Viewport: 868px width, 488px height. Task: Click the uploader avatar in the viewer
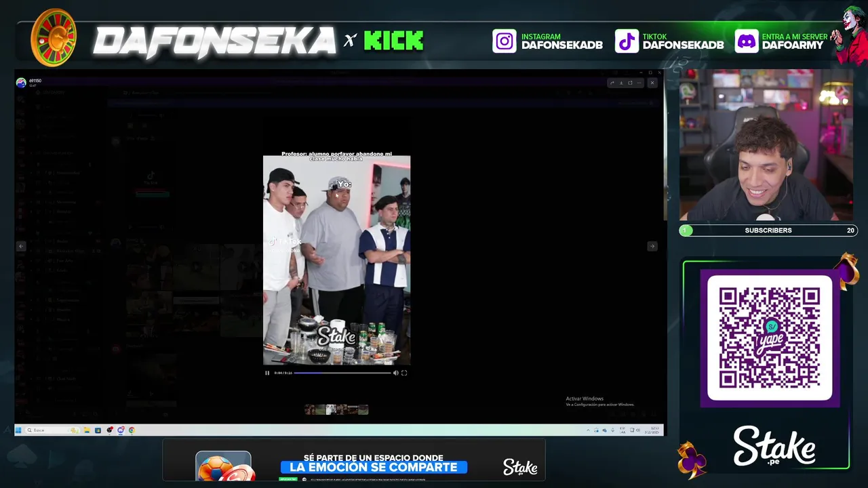21,83
